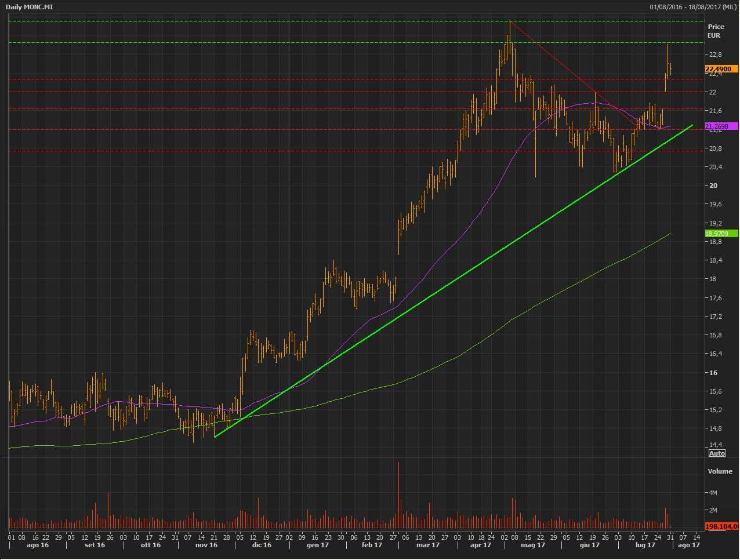Image resolution: width=740 pixels, height=560 pixels.
Task: Click the apr 17 month label
Action: pos(481,545)
